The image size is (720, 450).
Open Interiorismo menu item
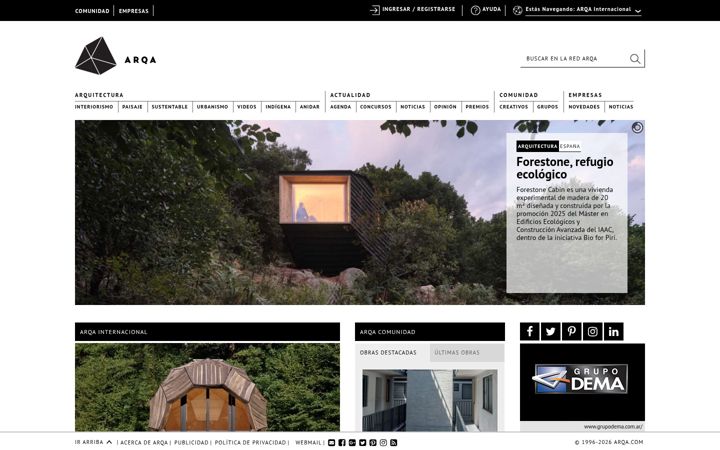[94, 107]
